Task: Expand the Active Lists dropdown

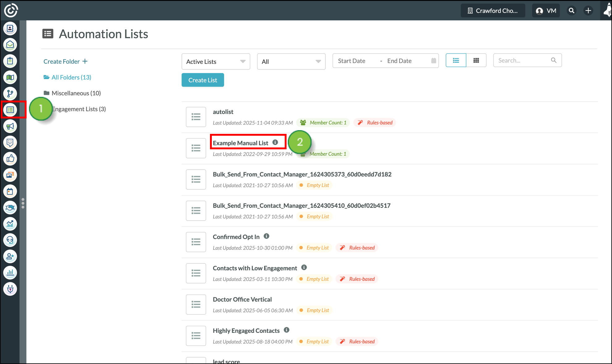Action: [216, 62]
